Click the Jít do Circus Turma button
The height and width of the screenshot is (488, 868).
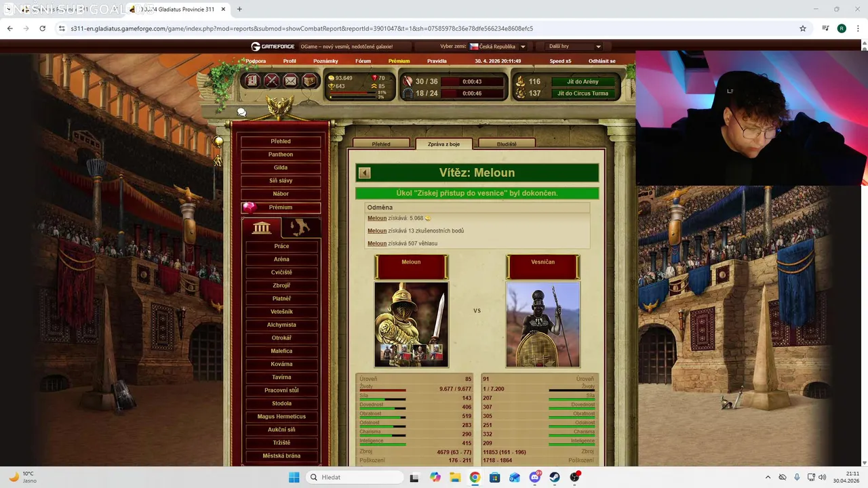(583, 94)
